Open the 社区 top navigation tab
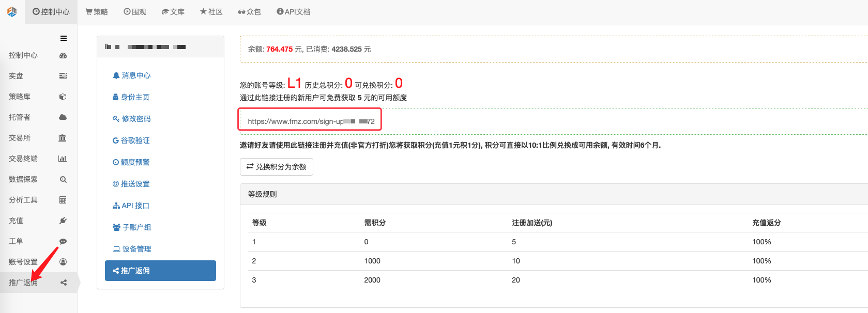868x313 pixels. tap(211, 12)
